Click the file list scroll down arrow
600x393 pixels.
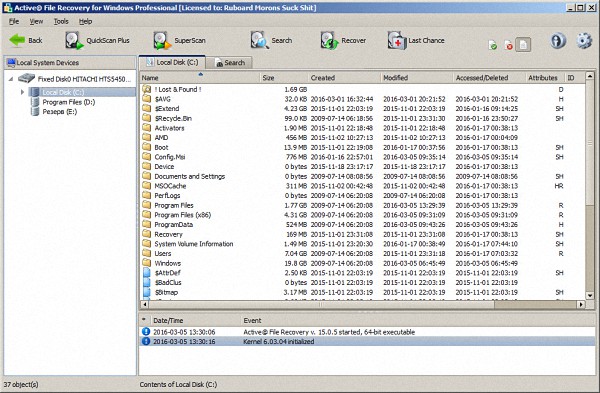pos(590,295)
